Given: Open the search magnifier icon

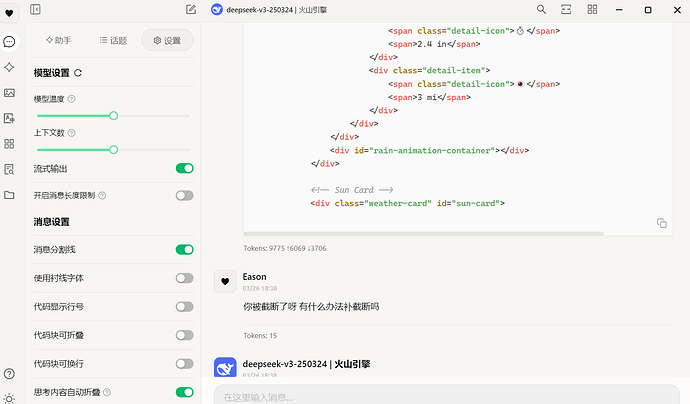Looking at the screenshot, I should click(x=541, y=9).
